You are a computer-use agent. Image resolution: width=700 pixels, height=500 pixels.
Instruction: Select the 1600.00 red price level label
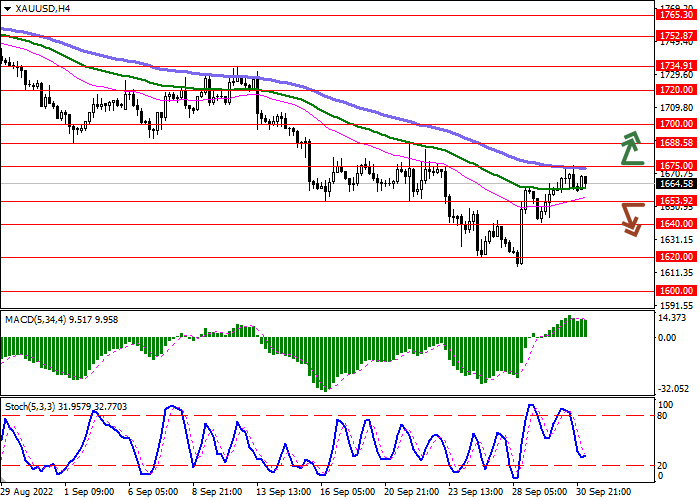point(676,291)
